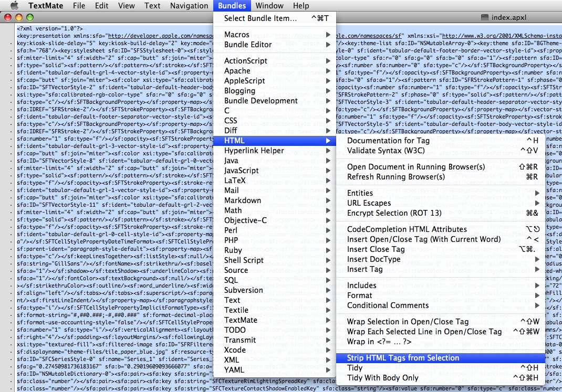The image size is (562, 392).
Task: Open the Hyperlink Helper submenu
Action: coord(275,151)
